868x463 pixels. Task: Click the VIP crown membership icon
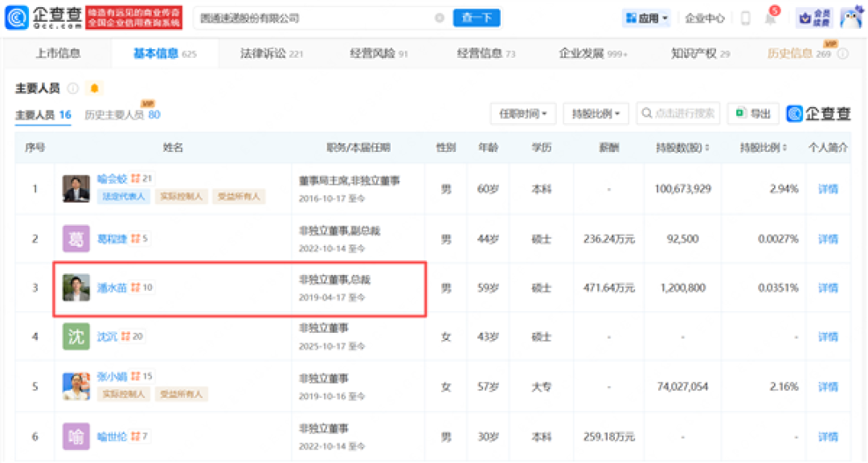813,18
